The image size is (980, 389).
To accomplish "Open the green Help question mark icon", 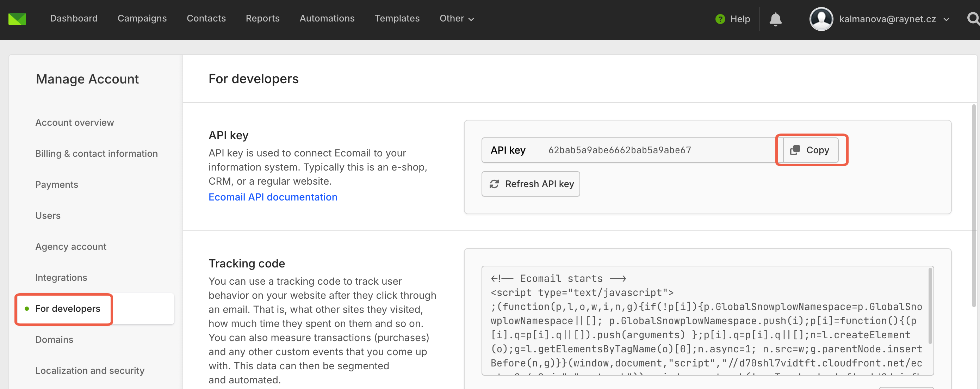I will [720, 19].
